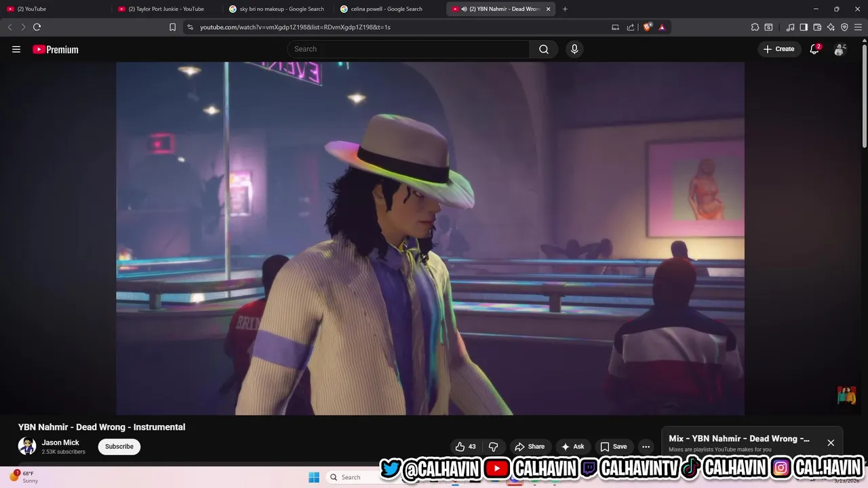Subscribe to Jason Mick channel
The width and height of the screenshot is (868, 488).
click(x=119, y=447)
